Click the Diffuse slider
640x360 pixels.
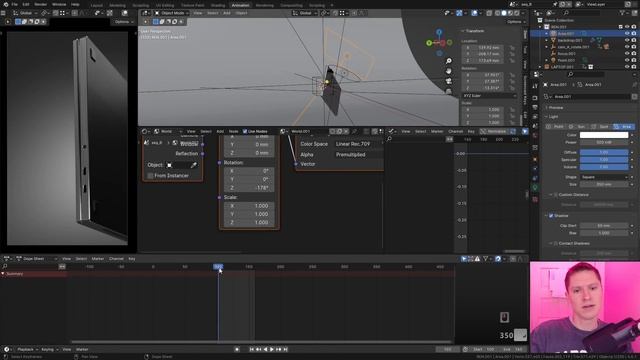click(604, 152)
